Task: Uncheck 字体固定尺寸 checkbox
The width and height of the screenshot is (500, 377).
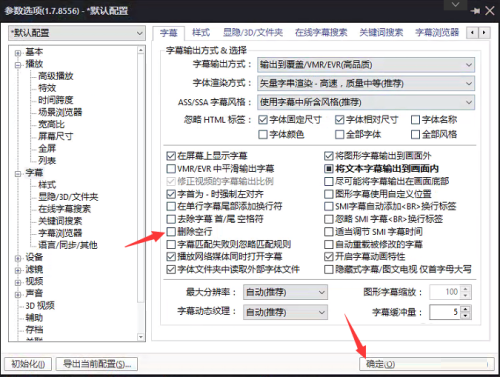Action: coord(263,120)
